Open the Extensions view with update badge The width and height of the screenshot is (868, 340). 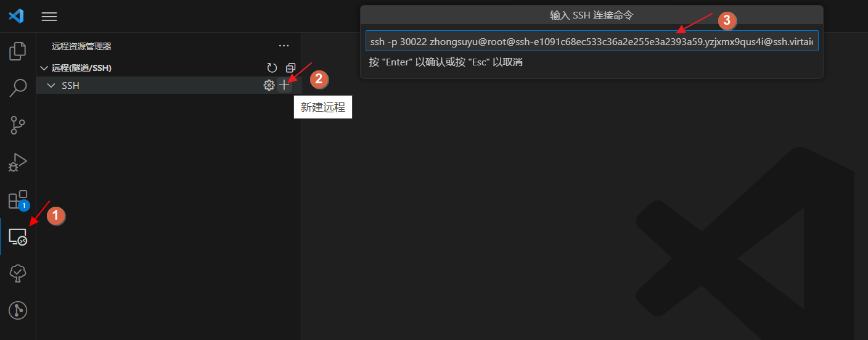[18, 199]
